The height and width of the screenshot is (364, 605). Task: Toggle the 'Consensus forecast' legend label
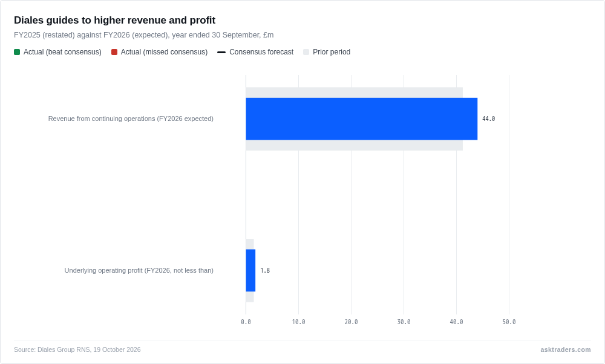pos(261,52)
